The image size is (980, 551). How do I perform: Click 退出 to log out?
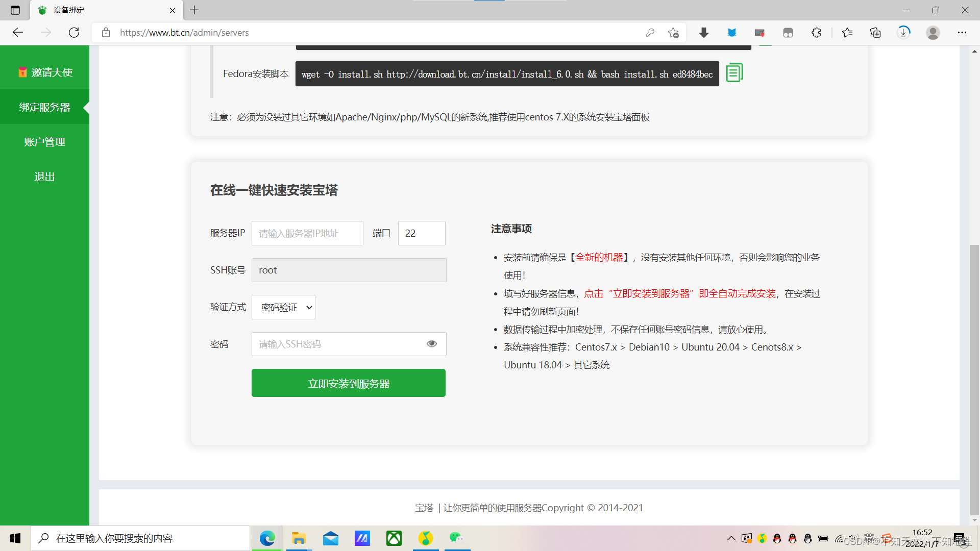[45, 177]
